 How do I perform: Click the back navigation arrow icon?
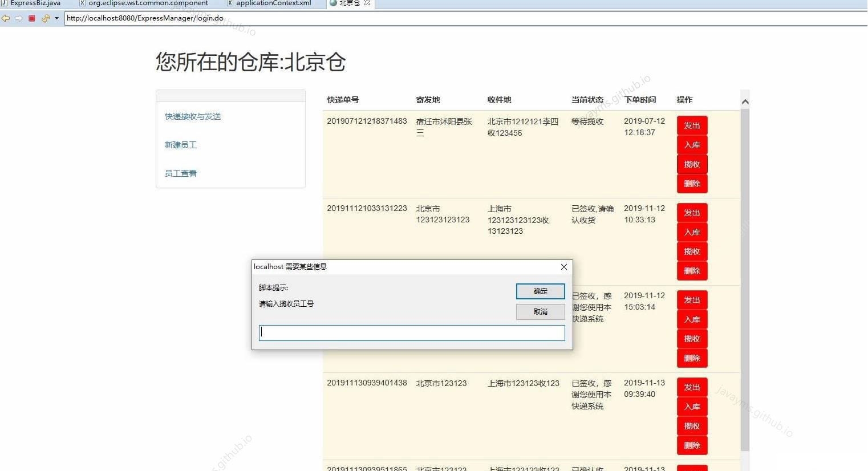[6, 18]
